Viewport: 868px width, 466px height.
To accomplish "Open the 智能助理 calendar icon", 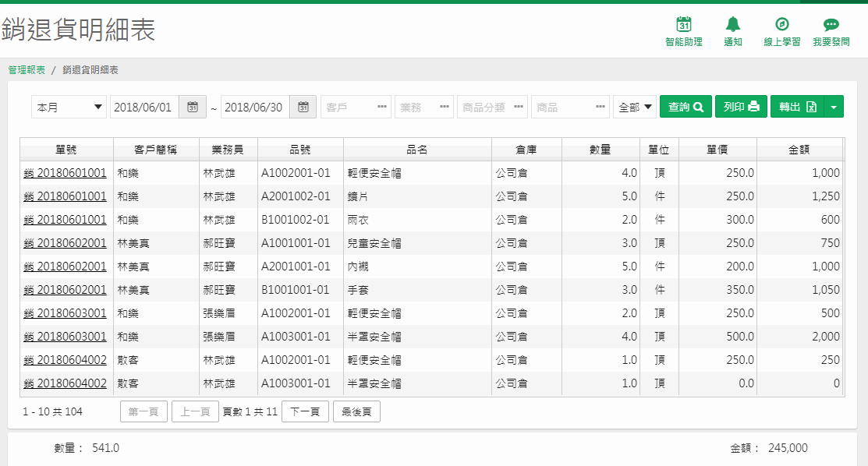I will 684,24.
